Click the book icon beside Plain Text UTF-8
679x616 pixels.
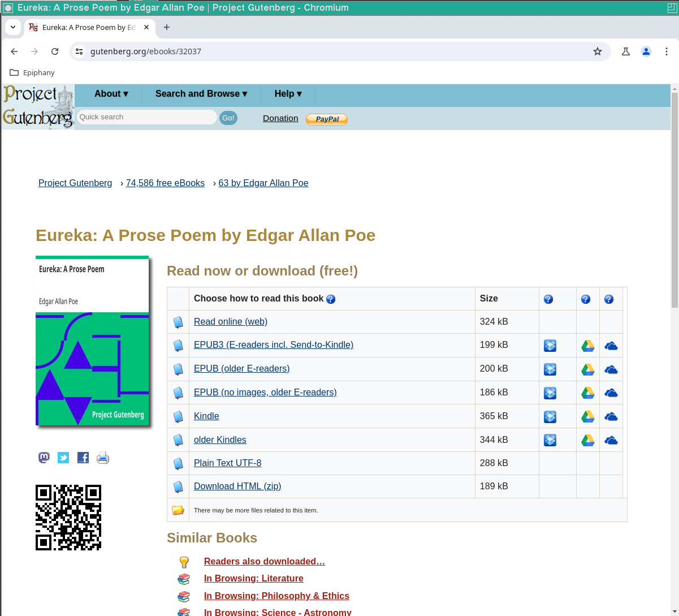pos(178,463)
